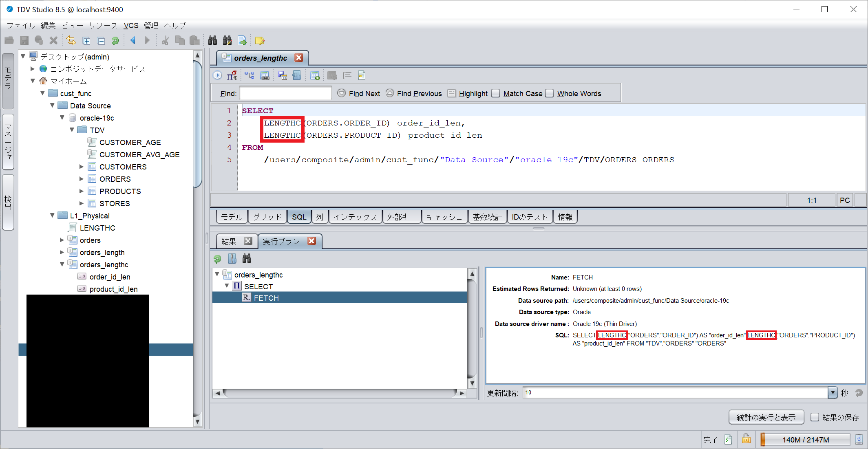The height and width of the screenshot is (449, 868).
Task: Expand the orders_length view node
Action: pyautogui.click(x=62, y=252)
